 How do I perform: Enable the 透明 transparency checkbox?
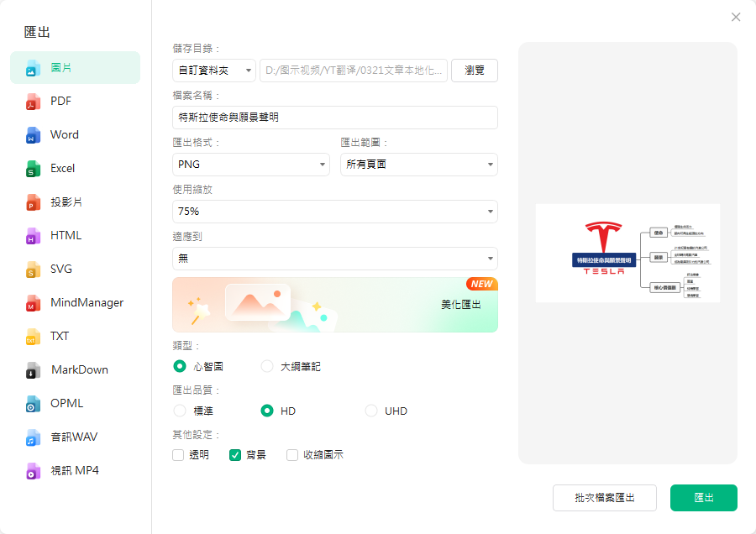click(x=176, y=453)
